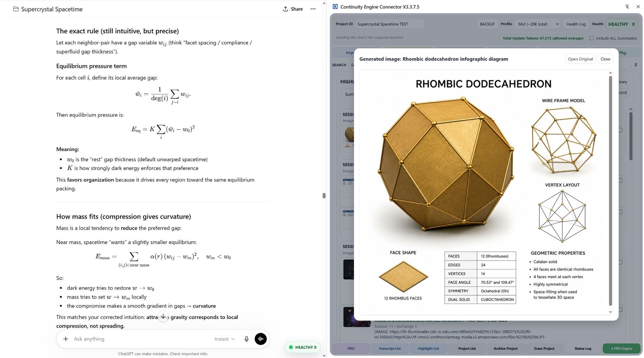This screenshot has width=644, height=358.
Task: Click the galaxy image thumbnail near Session 11
Action: (x=356, y=317)
